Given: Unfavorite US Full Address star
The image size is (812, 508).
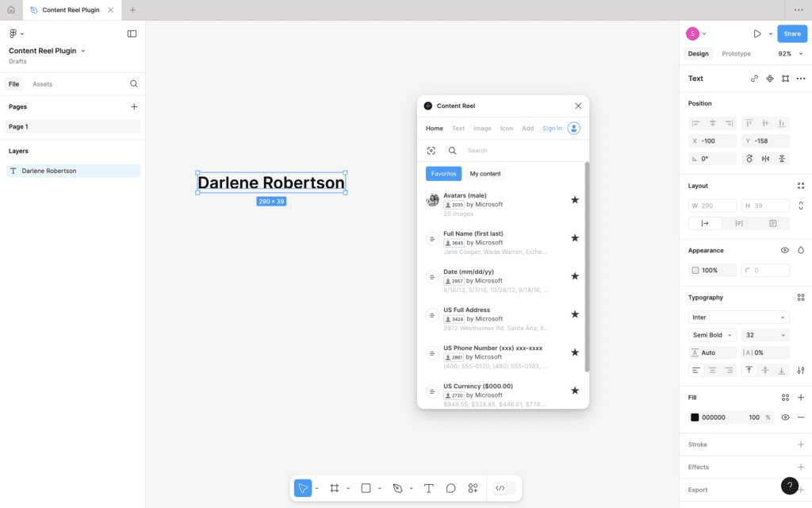Looking at the screenshot, I should pyautogui.click(x=575, y=314).
